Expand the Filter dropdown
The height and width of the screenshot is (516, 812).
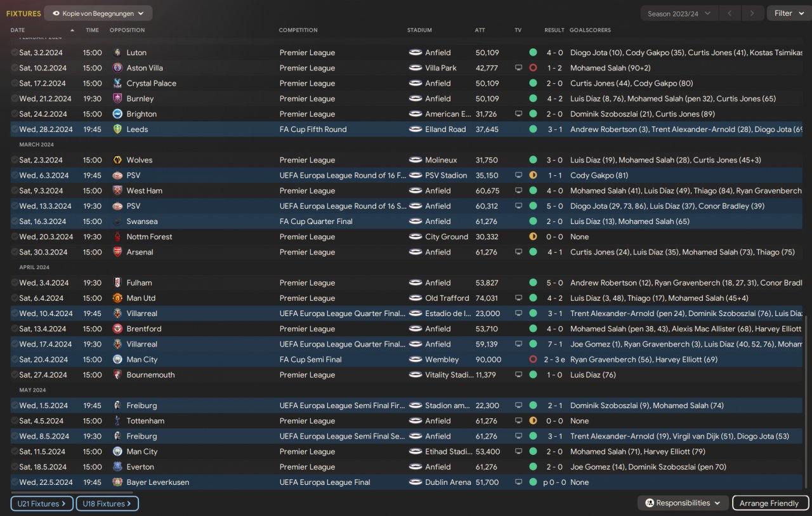click(x=788, y=13)
